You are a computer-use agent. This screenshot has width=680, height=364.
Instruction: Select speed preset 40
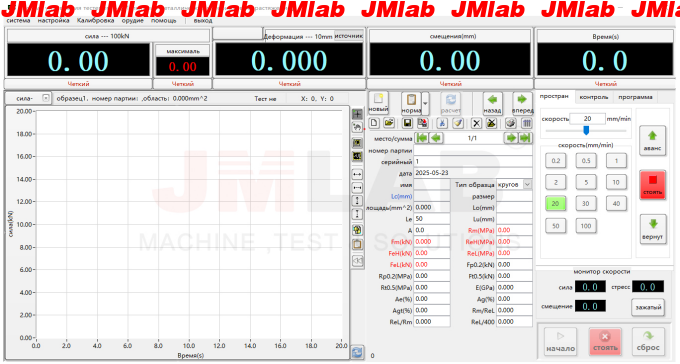(x=616, y=203)
